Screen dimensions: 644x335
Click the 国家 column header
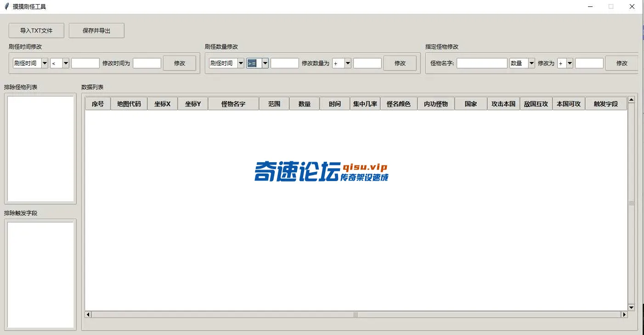point(471,104)
